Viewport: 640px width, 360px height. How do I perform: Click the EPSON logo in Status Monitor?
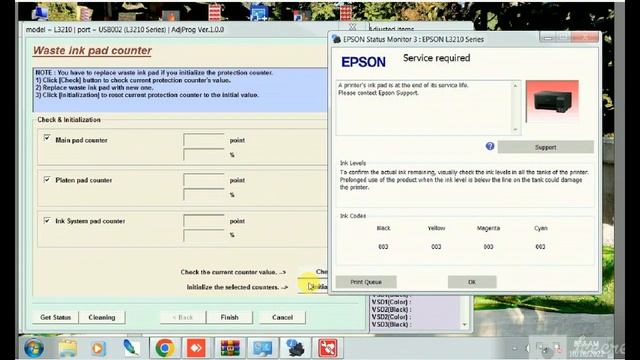363,62
